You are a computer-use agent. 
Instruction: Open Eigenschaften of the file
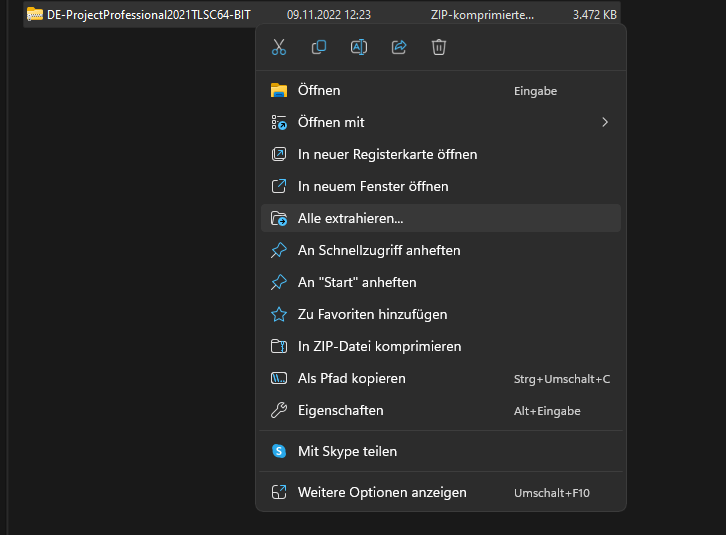tap(340, 410)
